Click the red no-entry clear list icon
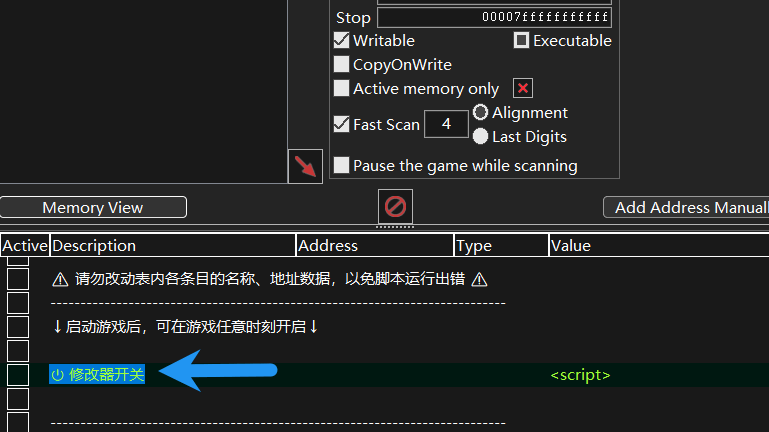Image resolution: width=769 pixels, height=432 pixels. [x=395, y=206]
